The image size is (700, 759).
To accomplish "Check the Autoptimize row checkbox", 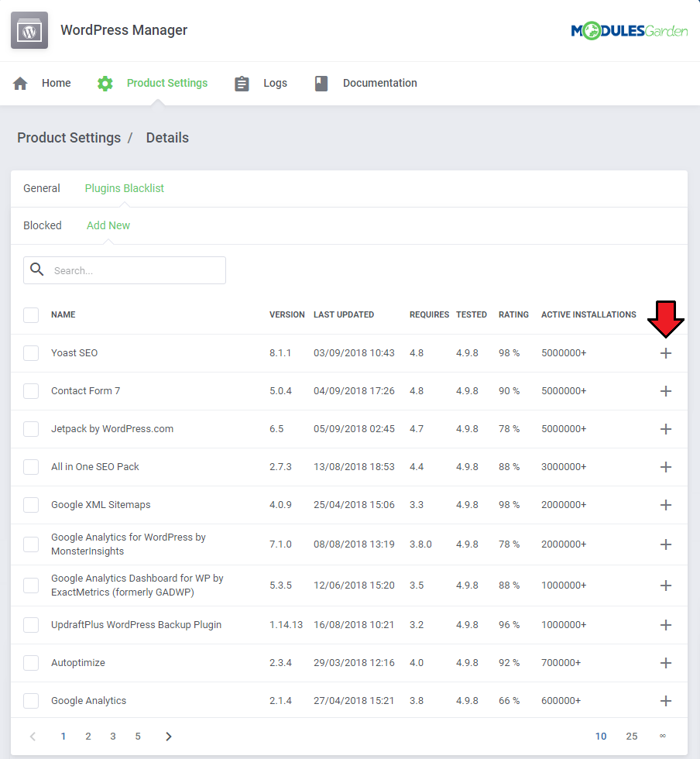I will (31, 663).
